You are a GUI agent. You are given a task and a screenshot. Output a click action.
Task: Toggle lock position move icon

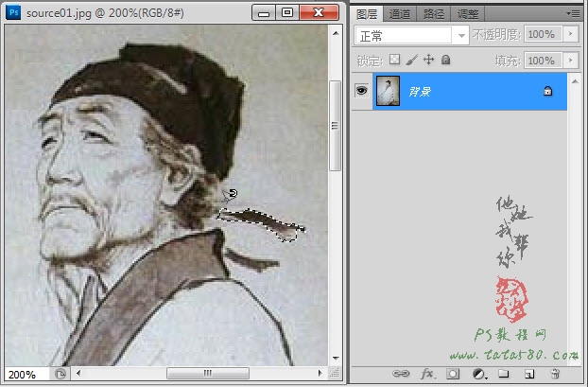[x=428, y=60]
